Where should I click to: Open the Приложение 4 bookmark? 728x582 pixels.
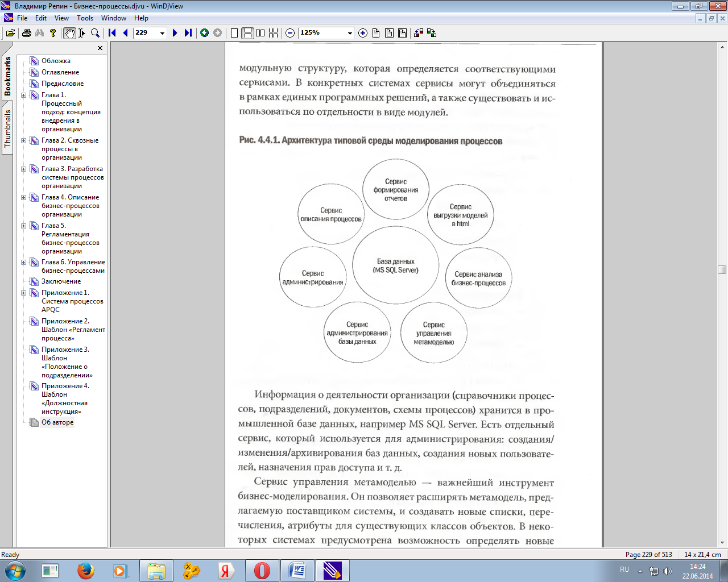click(x=65, y=398)
